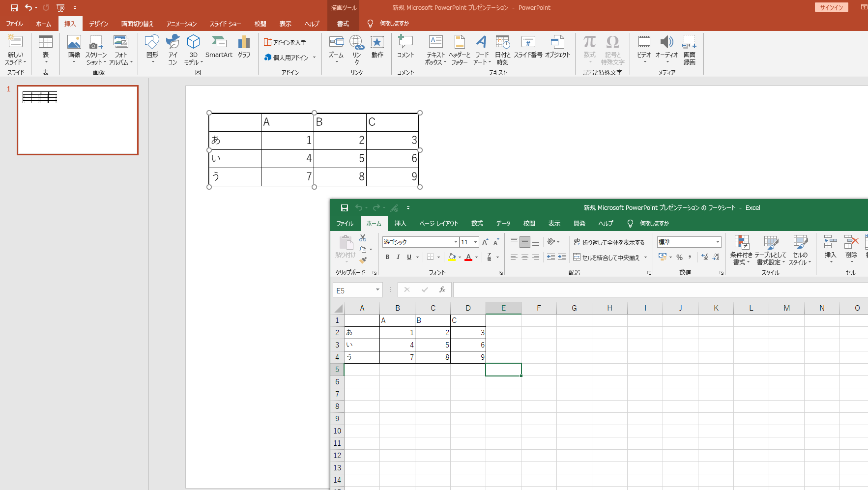868x490 pixels.
Task: Click the Excel cut scissors icon
Action: coord(363,238)
